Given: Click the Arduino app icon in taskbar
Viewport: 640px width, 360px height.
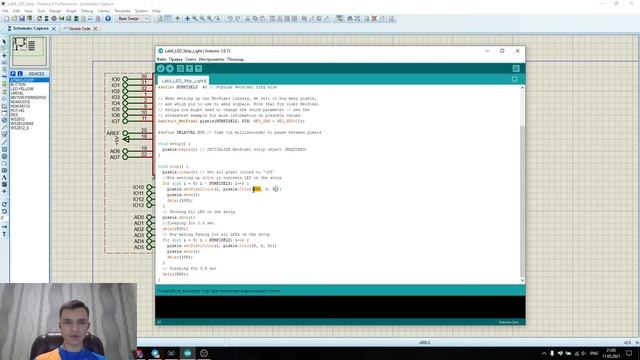Looking at the screenshot, I should [188, 353].
